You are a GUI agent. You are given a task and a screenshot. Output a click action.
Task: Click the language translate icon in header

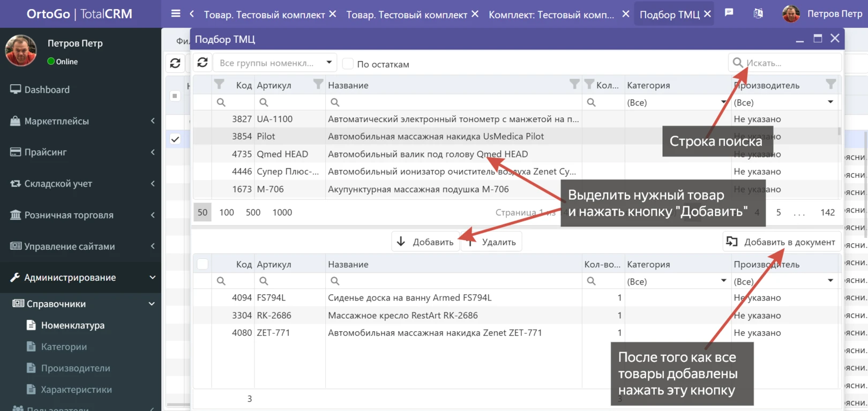(x=758, y=13)
